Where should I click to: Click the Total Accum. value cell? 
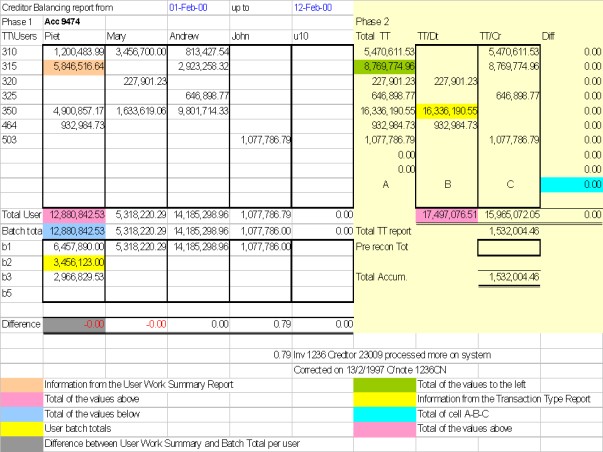pyautogui.click(x=510, y=276)
